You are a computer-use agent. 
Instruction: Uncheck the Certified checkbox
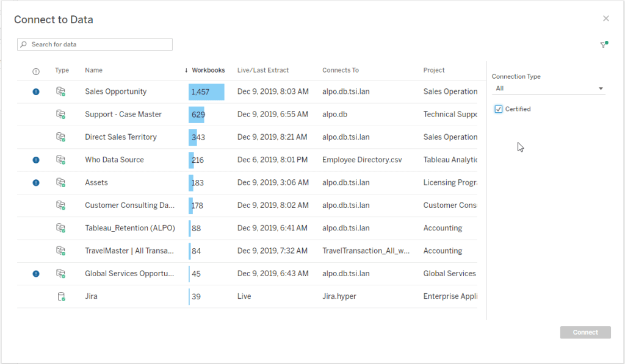pos(499,109)
